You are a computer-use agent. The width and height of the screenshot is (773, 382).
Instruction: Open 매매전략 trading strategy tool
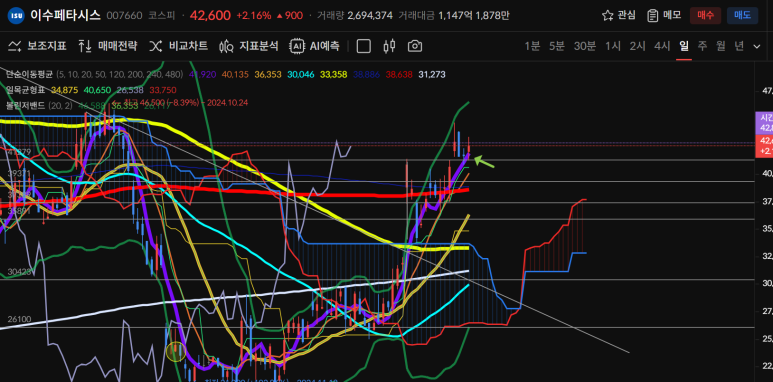107,46
